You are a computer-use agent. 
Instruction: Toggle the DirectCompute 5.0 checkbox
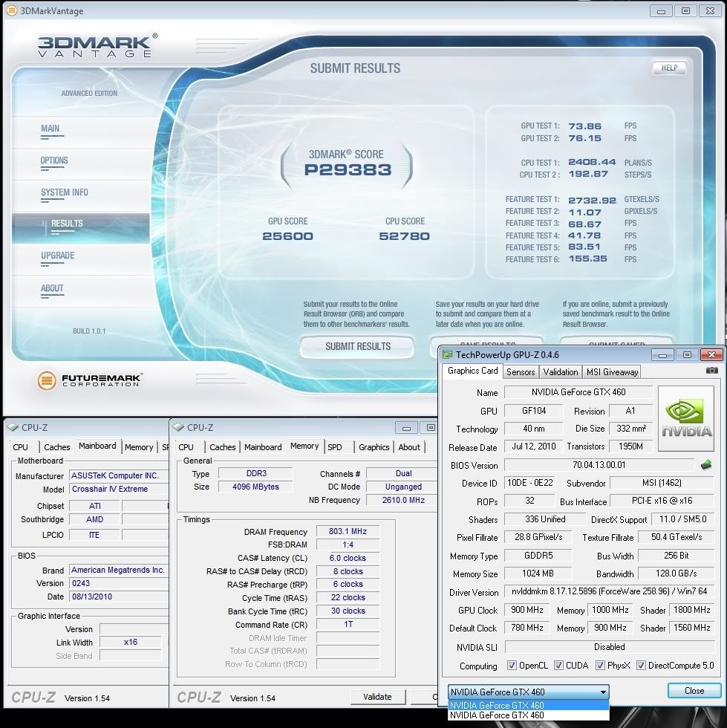click(641, 666)
